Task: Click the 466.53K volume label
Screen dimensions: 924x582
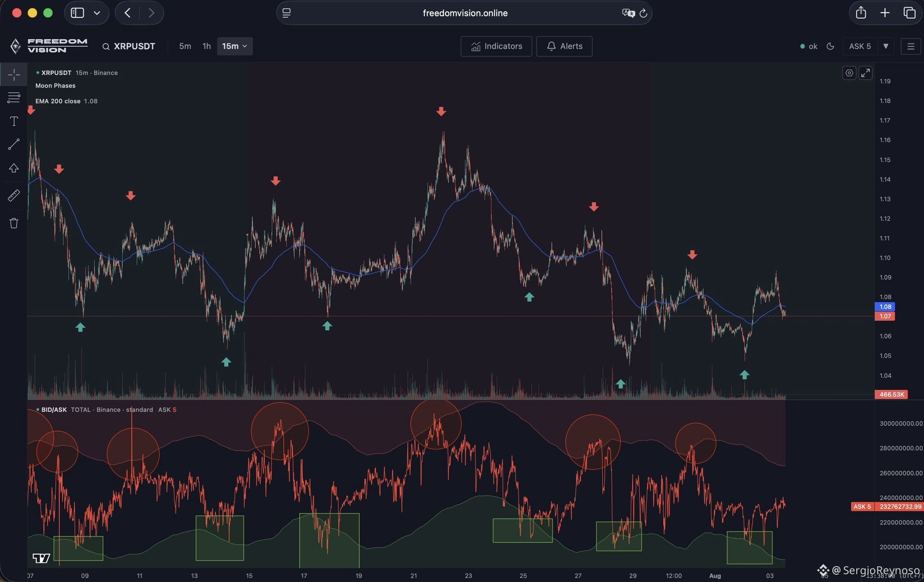Action: tap(891, 394)
